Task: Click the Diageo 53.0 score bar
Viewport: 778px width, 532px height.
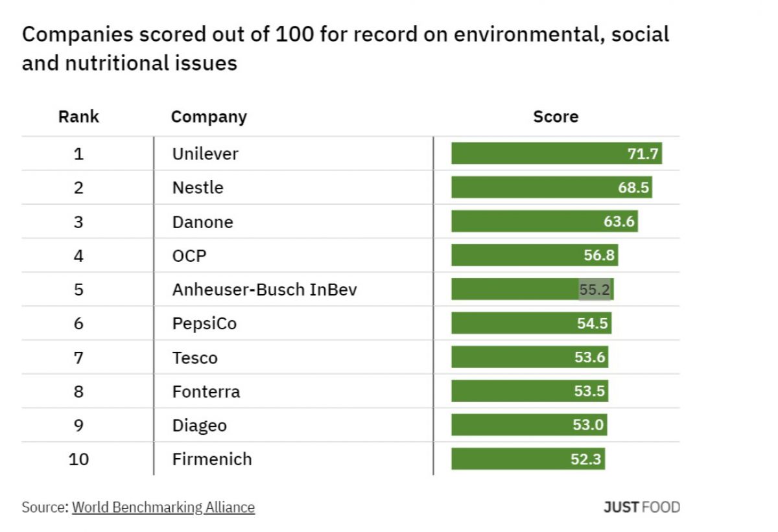Action: 528,426
